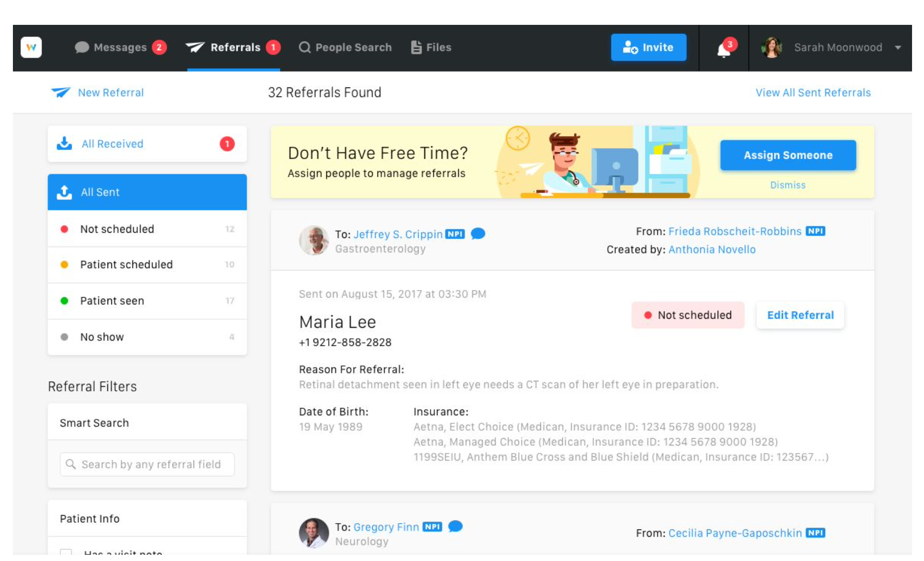Image resolution: width=924 pixels, height=561 pixels.
Task: Click chat bubble next to Jeffrey S. Crippin
Action: (478, 234)
